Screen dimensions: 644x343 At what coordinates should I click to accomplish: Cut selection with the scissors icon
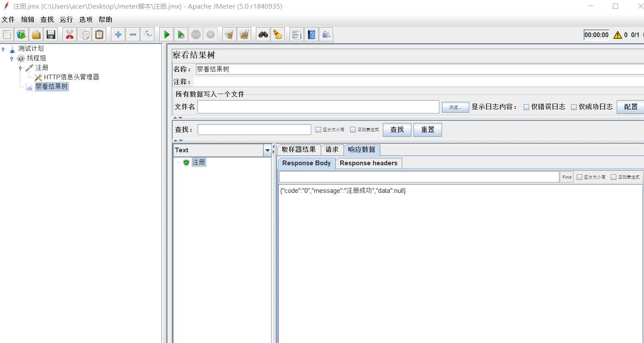click(x=70, y=35)
